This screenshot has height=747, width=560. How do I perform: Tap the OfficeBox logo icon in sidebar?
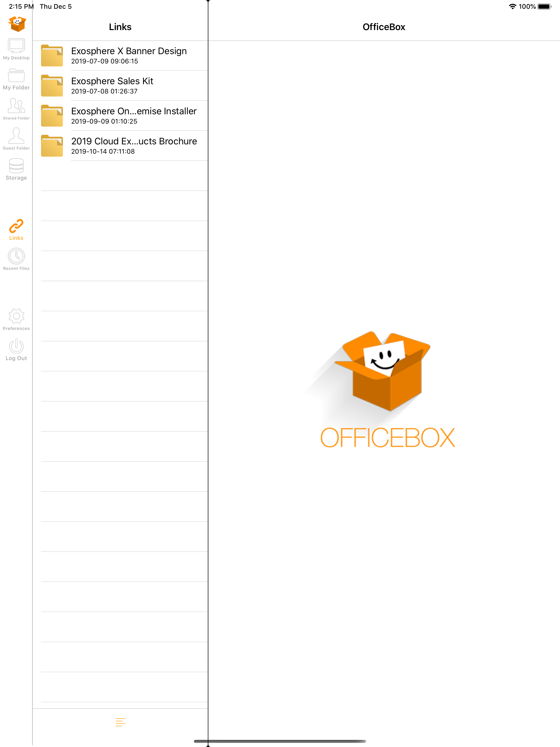(x=17, y=24)
